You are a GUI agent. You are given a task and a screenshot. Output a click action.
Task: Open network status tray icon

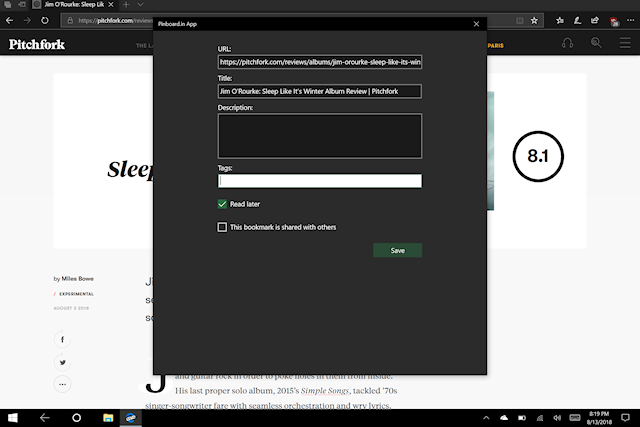pyautogui.click(x=540, y=418)
